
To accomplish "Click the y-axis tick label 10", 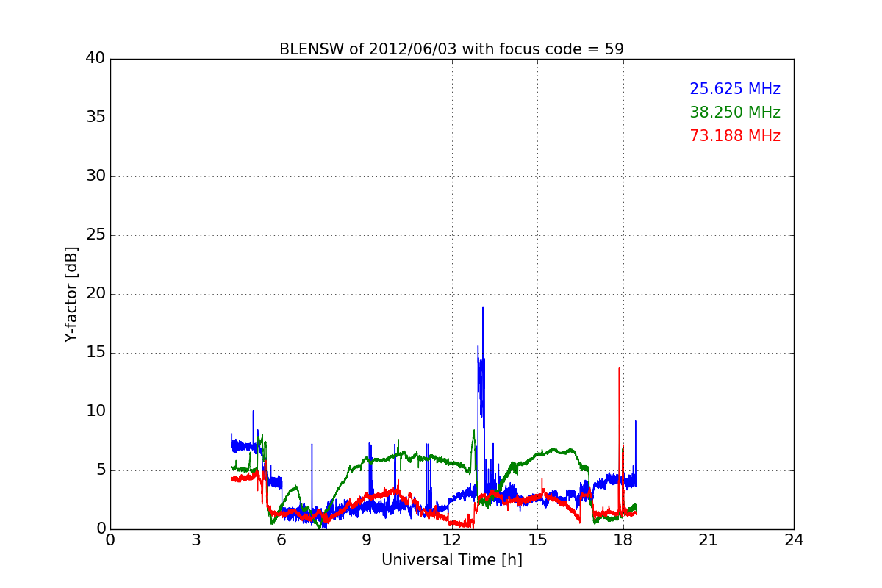I will [96, 412].
